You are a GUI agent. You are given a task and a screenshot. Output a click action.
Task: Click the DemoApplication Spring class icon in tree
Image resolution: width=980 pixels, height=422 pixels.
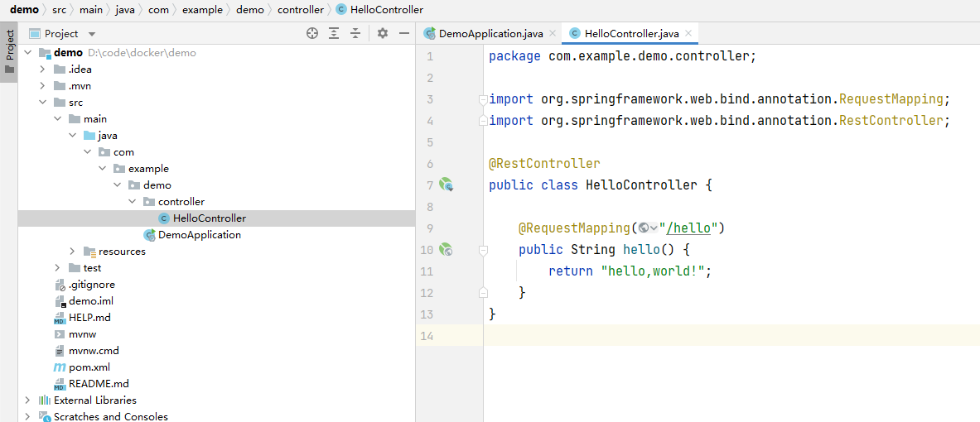click(149, 235)
